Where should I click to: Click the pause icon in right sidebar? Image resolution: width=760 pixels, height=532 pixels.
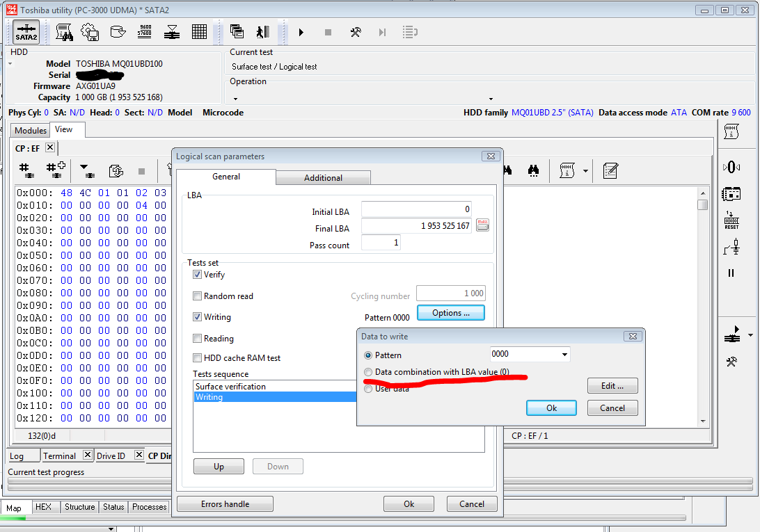tap(731, 273)
